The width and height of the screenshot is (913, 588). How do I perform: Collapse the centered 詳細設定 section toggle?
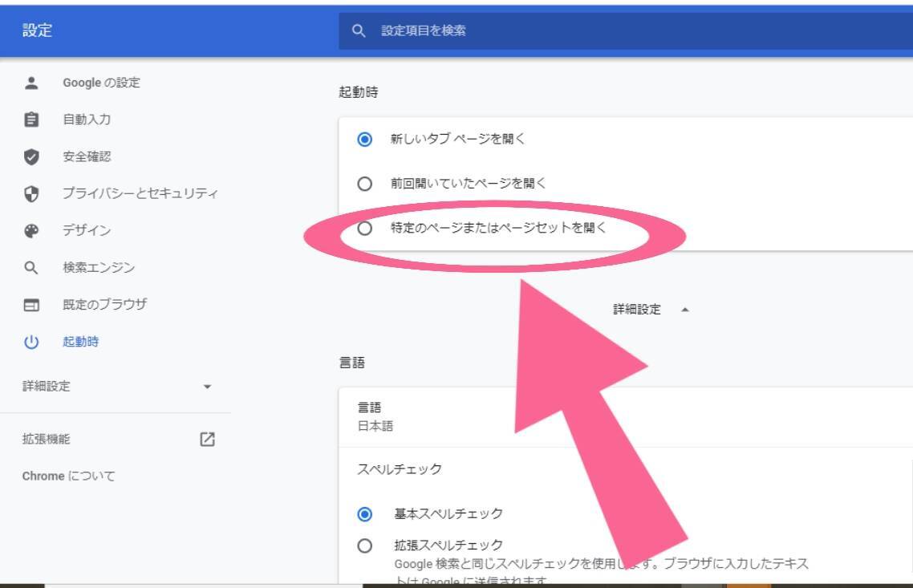(650, 310)
